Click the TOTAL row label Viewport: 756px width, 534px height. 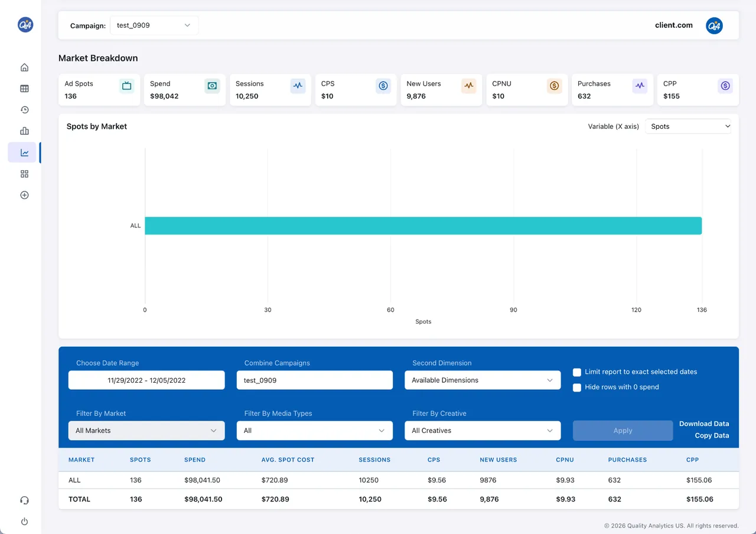(x=80, y=499)
